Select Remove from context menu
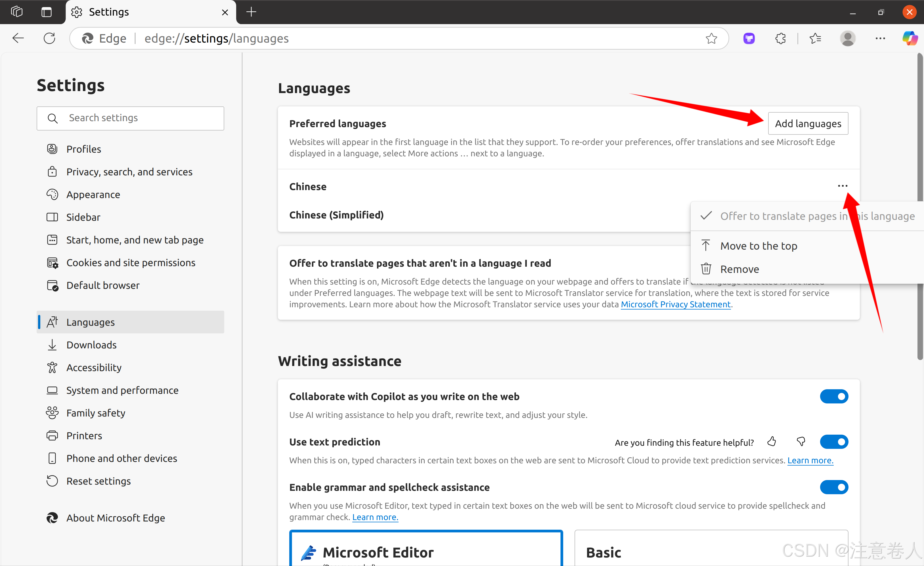The width and height of the screenshot is (924, 566). [x=739, y=269]
